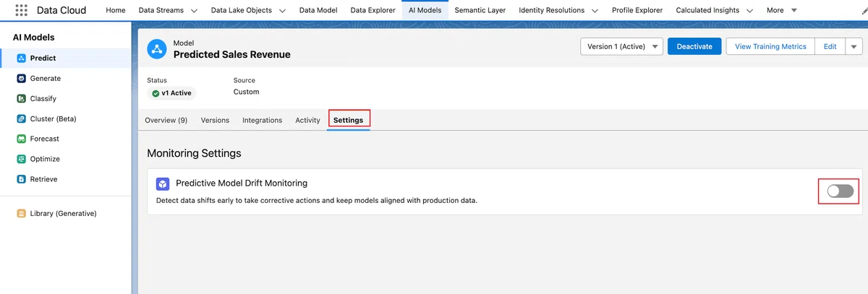Click the Cluster (Beta) sidebar icon

pos(22,119)
